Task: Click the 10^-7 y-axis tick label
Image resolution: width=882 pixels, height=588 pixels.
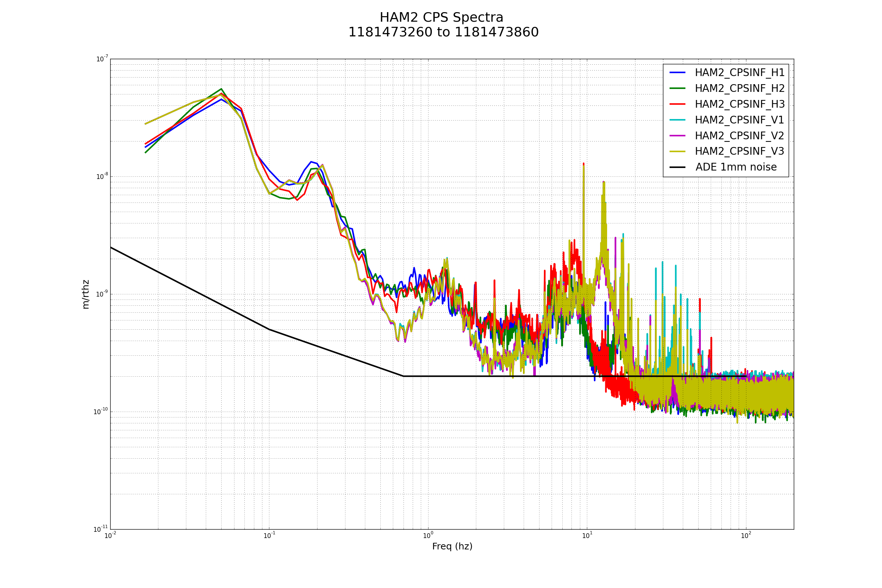Action: (102, 59)
